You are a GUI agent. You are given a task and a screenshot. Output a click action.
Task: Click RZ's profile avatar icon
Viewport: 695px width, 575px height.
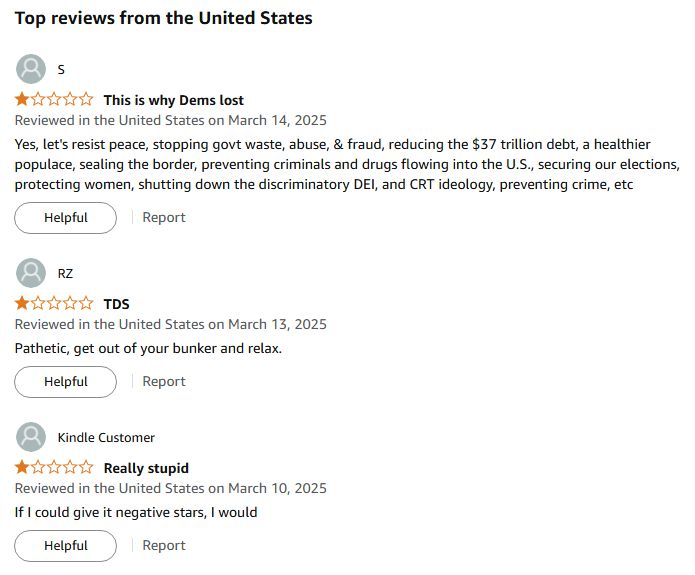(31, 273)
